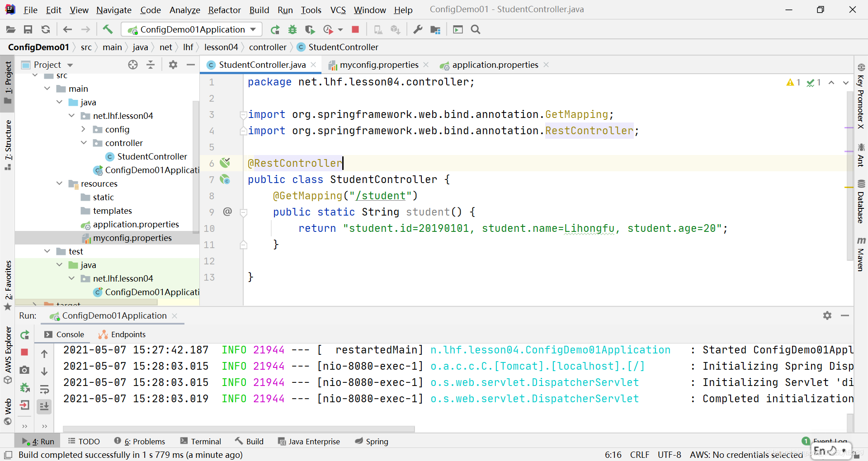Image resolution: width=868 pixels, height=461 pixels.
Task: Toggle soft-wrap in the console
Action: (44, 389)
